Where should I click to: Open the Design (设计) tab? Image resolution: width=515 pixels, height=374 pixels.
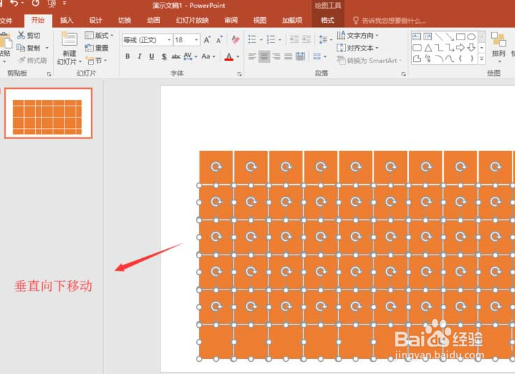click(x=95, y=21)
